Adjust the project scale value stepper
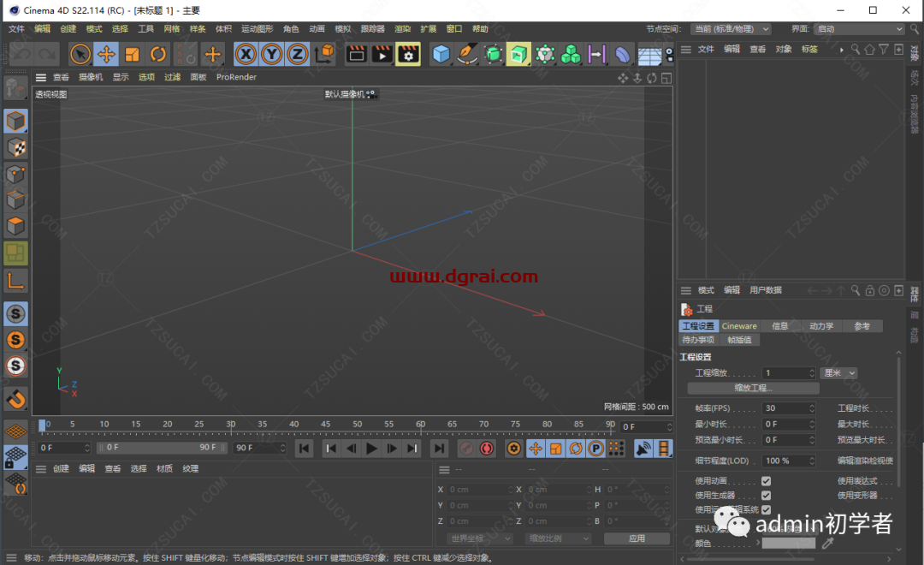The width and height of the screenshot is (924, 565). (812, 372)
